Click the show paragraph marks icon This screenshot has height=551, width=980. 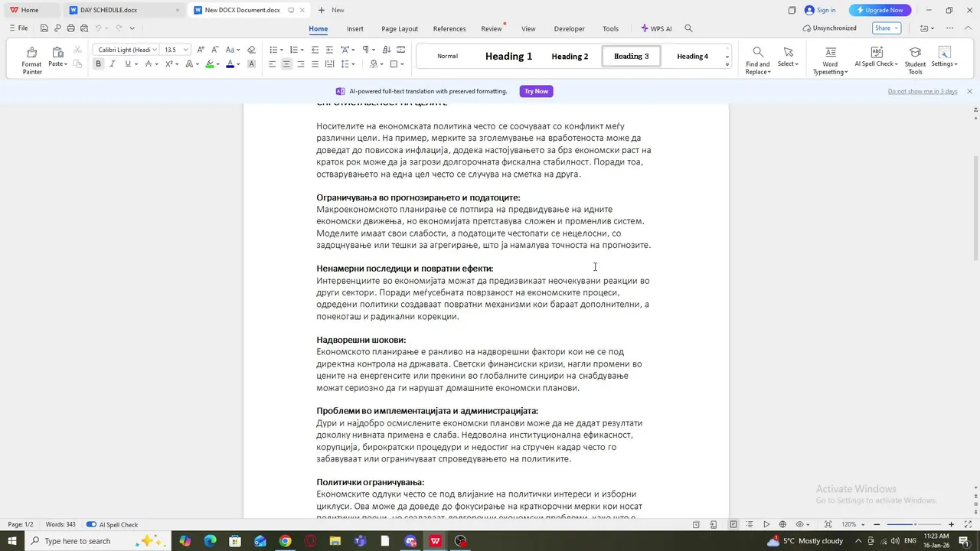(x=365, y=50)
